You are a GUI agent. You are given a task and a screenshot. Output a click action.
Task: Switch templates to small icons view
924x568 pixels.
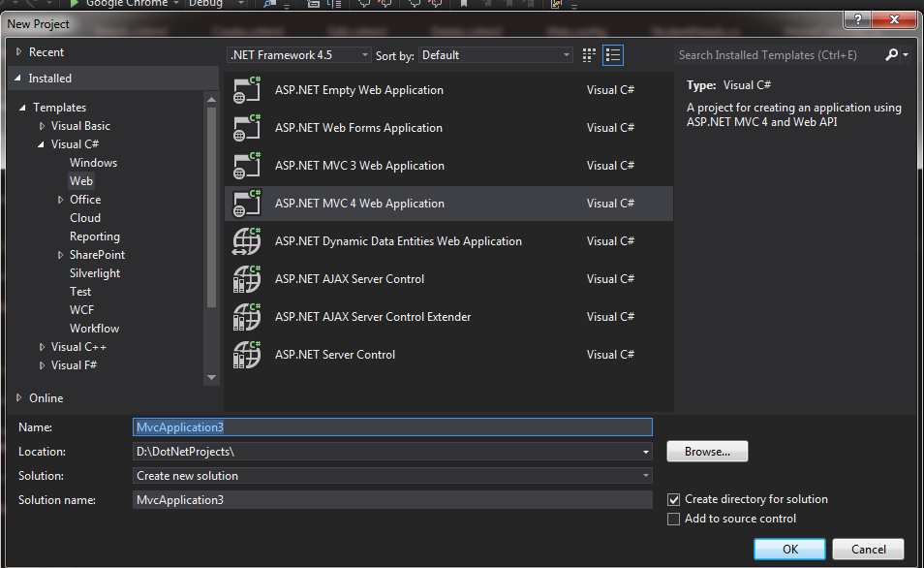click(589, 55)
